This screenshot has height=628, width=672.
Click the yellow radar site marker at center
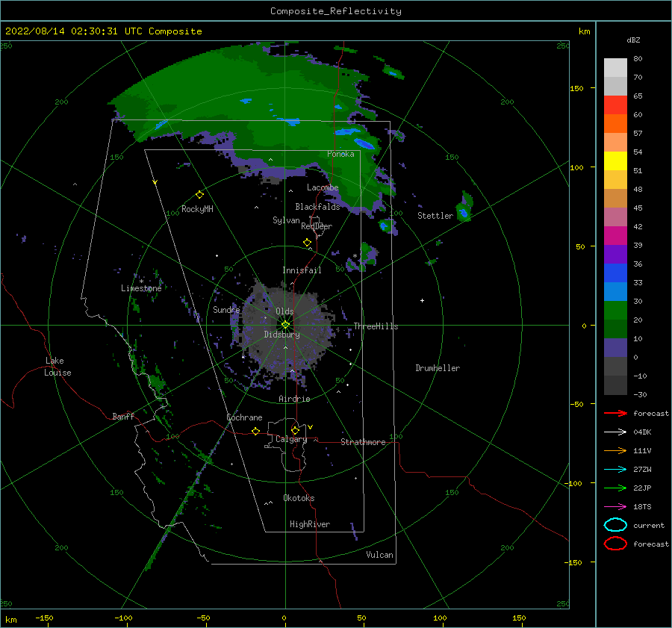coord(285,325)
